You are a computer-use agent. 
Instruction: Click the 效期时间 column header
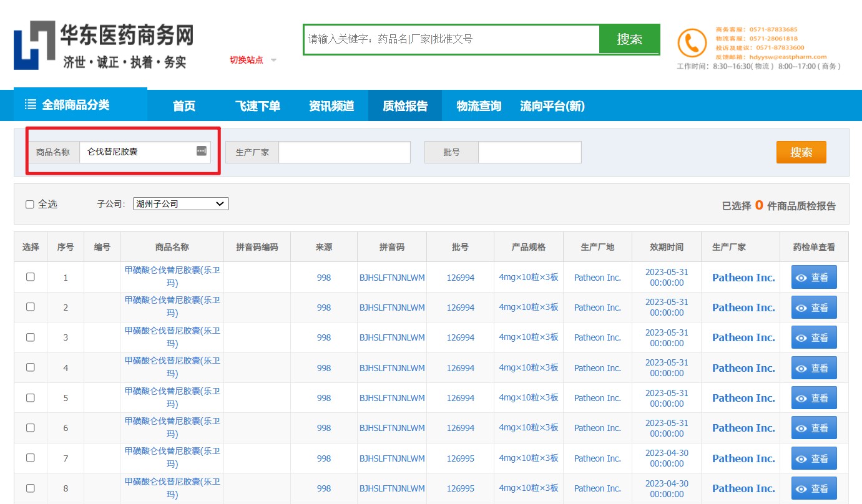tap(667, 247)
